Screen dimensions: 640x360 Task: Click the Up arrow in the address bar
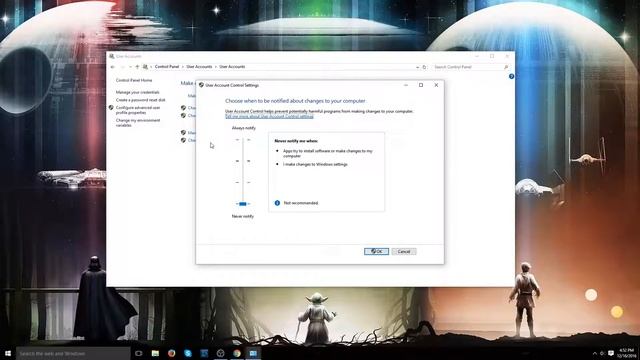coord(137,67)
